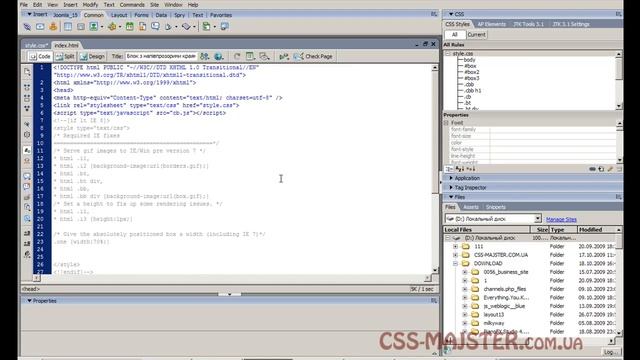Click Edit Style pencil icon
The image size is (640, 360).
[x=610, y=169]
